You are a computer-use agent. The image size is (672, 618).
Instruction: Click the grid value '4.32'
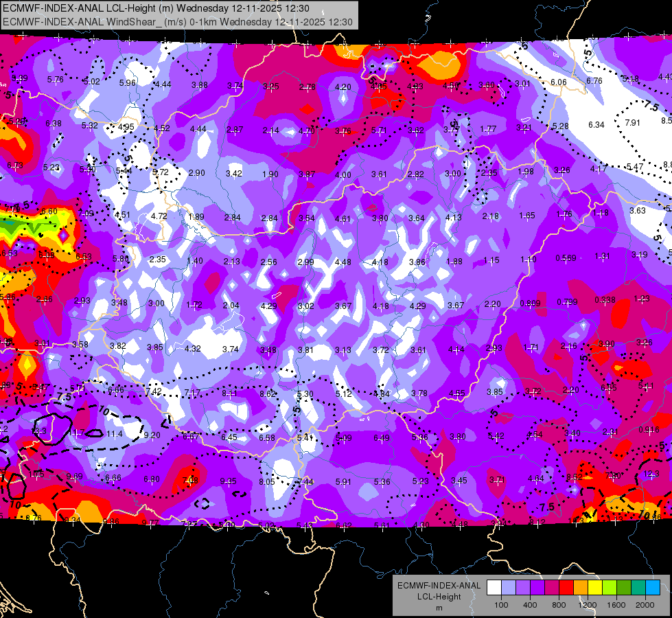click(192, 349)
